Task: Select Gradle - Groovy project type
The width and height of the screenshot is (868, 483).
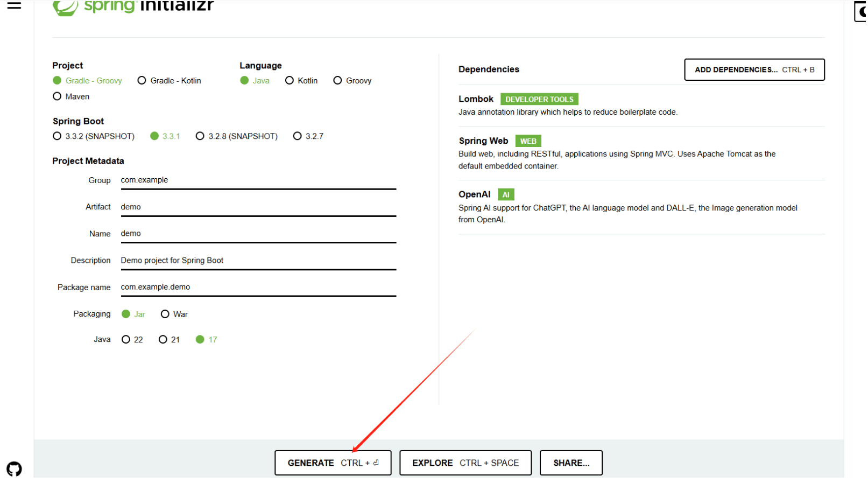Action: [87, 81]
